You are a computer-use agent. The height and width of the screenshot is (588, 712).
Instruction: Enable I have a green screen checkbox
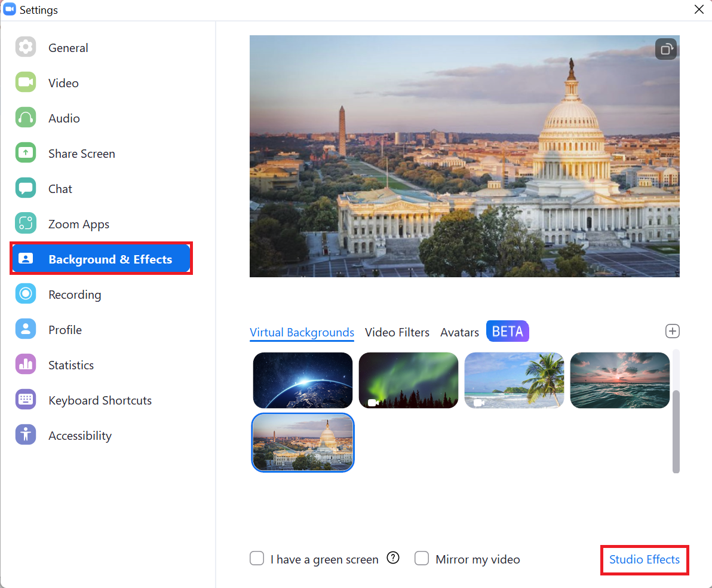[257, 559]
